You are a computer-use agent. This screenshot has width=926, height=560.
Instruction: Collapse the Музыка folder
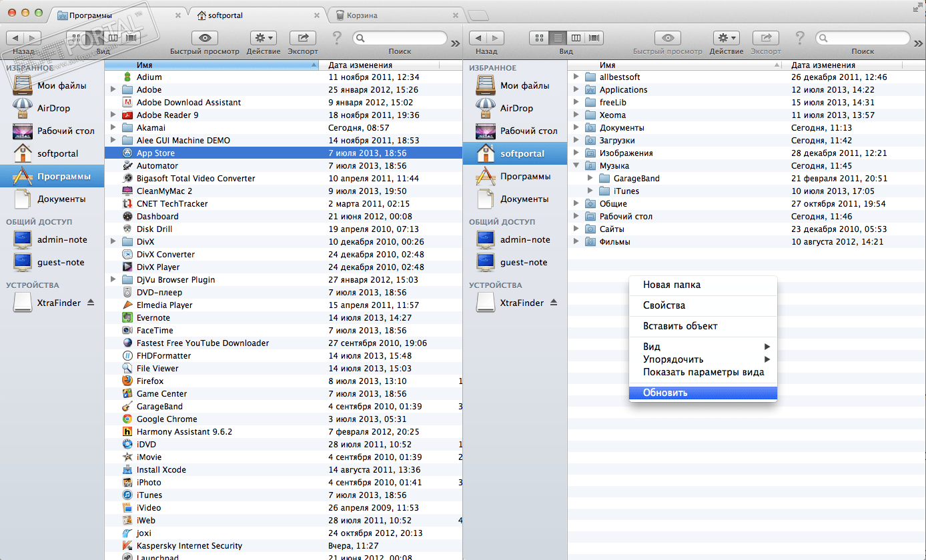click(576, 166)
